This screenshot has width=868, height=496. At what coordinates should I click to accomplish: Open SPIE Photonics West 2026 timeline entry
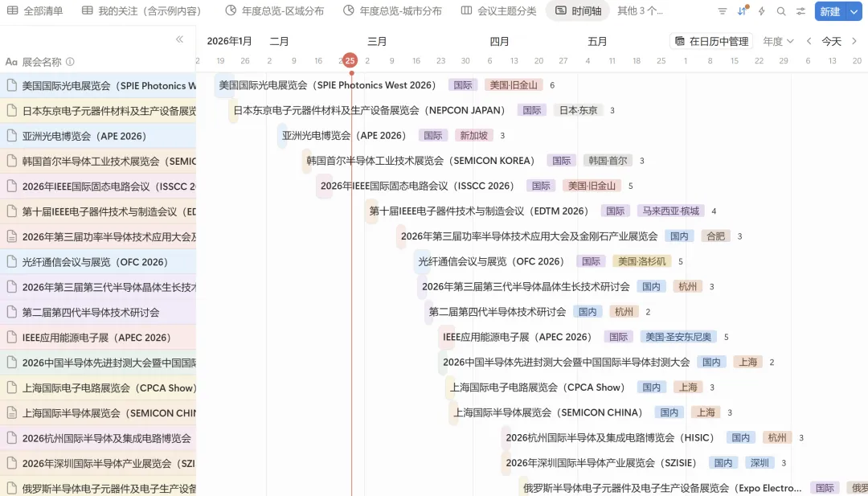point(327,84)
